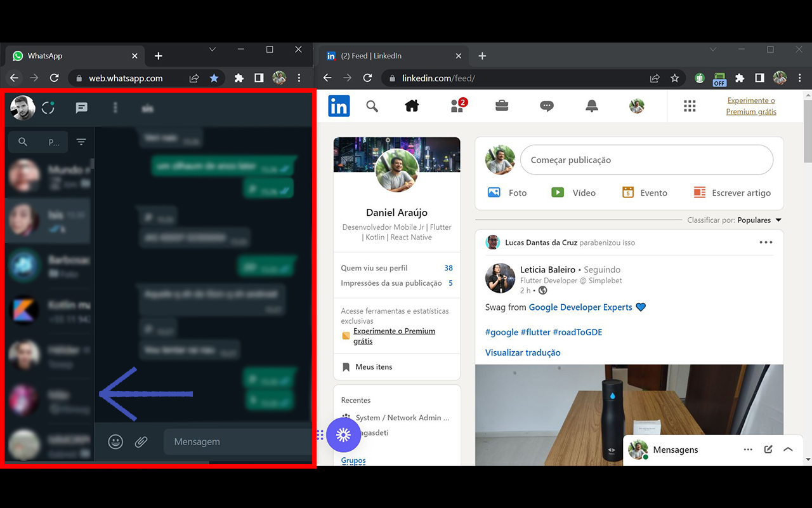Open the three-dot menu on Lucas Dantas post
The height and width of the screenshot is (508, 812).
click(766, 242)
